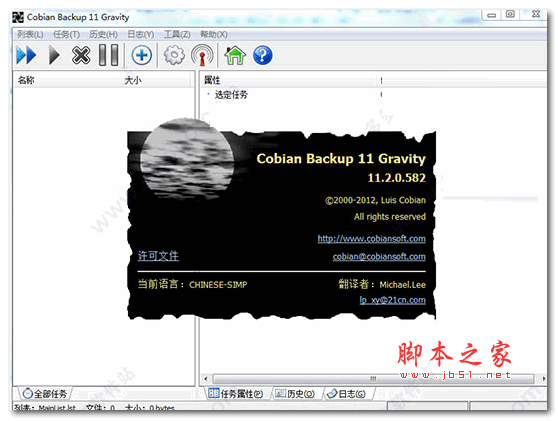
Task: Open the 历史(H) menu
Action: pos(103,35)
